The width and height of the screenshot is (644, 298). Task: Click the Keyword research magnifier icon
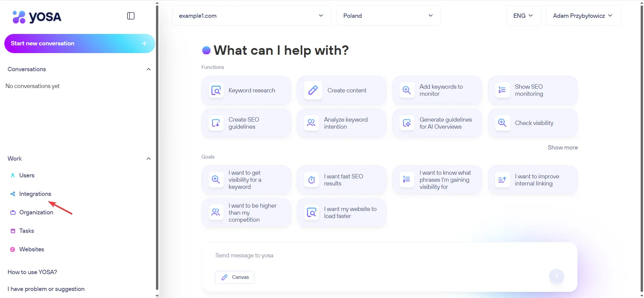pyautogui.click(x=216, y=90)
